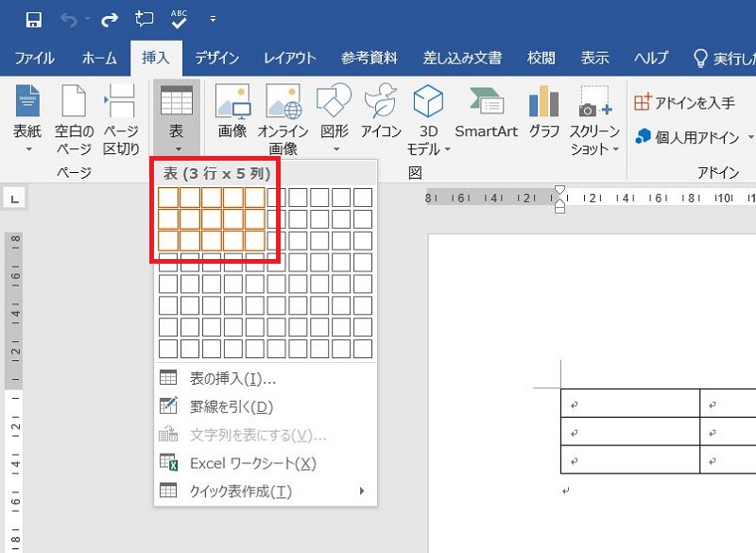Open the 参考資料 tab
Image resolution: width=756 pixels, height=553 pixels.
[x=369, y=59]
